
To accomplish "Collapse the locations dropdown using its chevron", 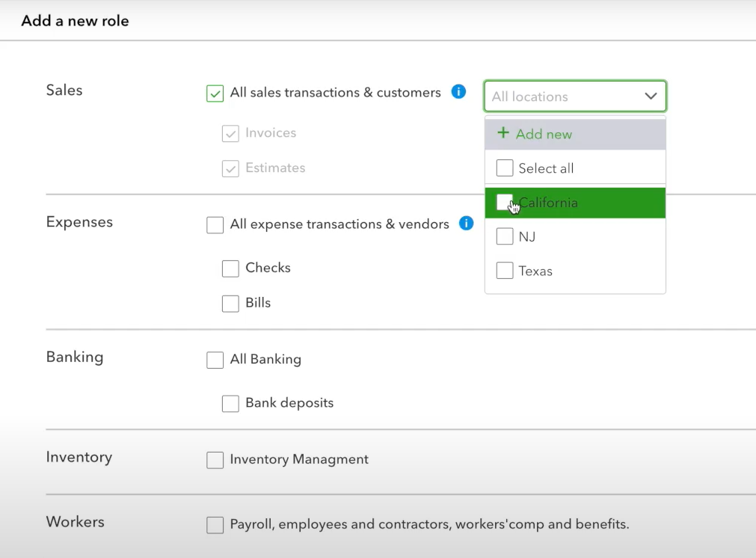I will (x=651, y=96).
